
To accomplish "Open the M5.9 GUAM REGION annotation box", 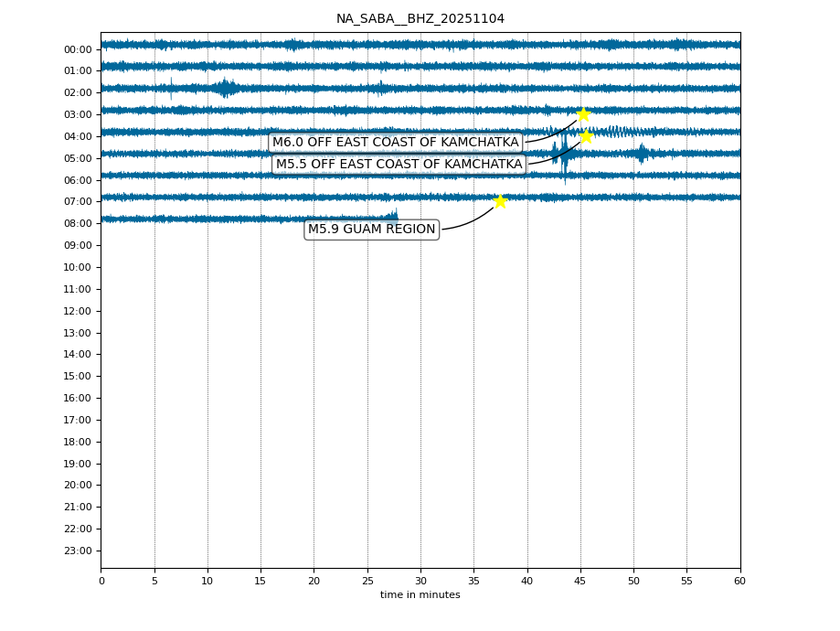I will point(372,230).
